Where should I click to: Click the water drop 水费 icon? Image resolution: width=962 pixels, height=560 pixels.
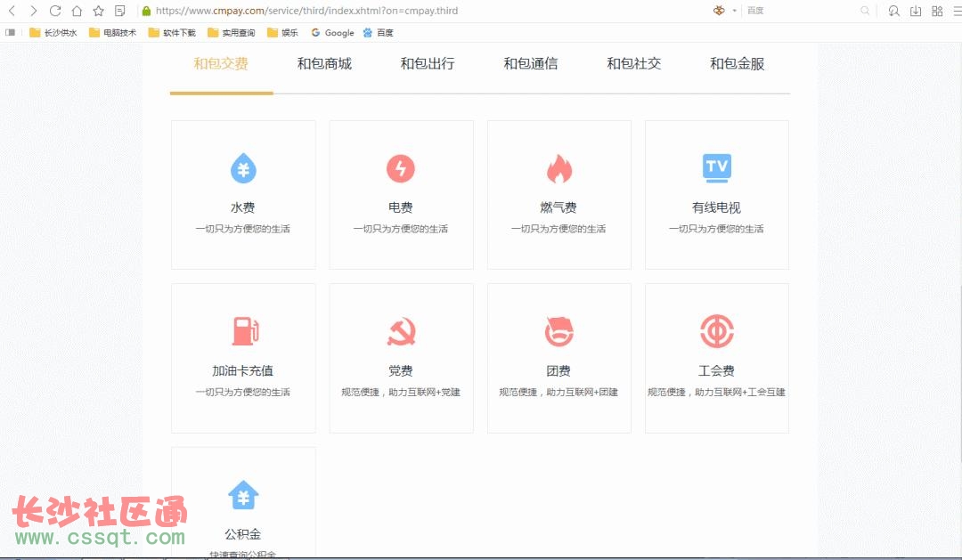pos(243,168)
